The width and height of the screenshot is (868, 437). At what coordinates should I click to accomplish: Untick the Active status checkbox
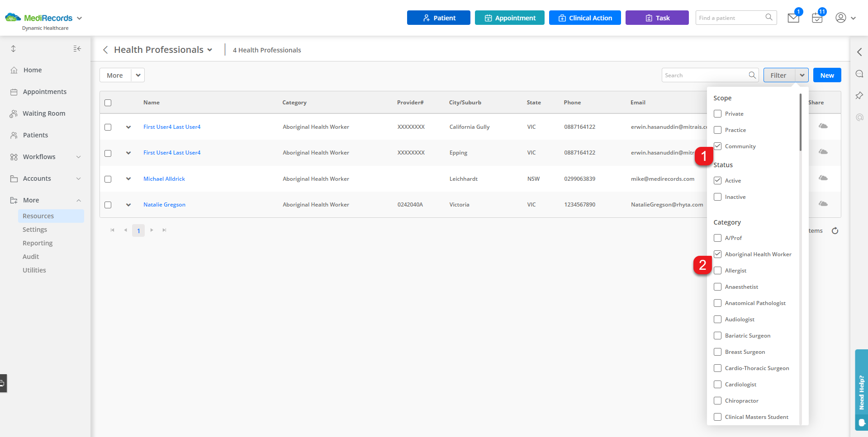click(717, 180)
